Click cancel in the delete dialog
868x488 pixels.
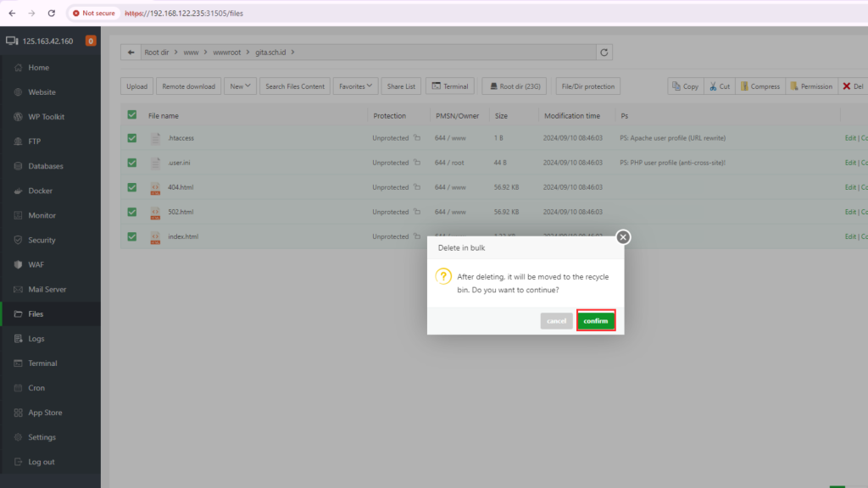point(556,321)
